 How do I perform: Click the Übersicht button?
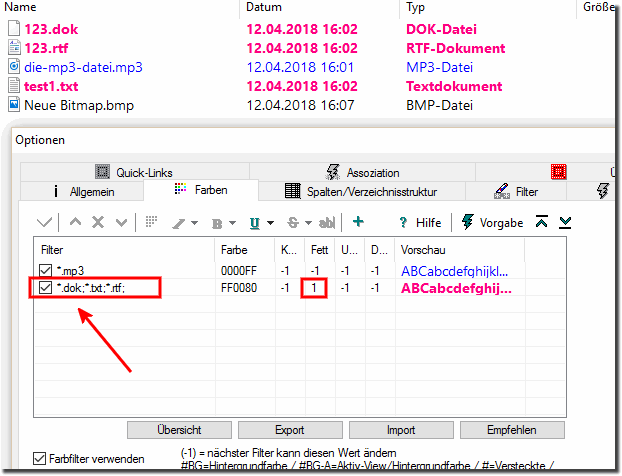(x=179, y=430)
